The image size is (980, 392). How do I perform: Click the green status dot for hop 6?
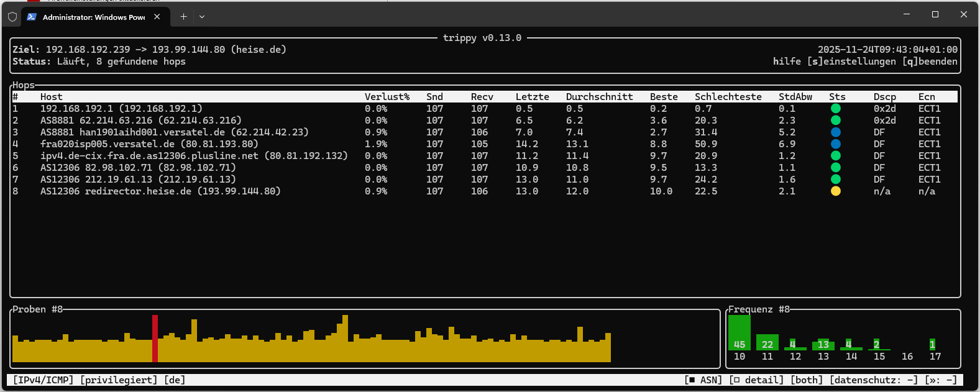pyautogui.click(x=836, y=167)
